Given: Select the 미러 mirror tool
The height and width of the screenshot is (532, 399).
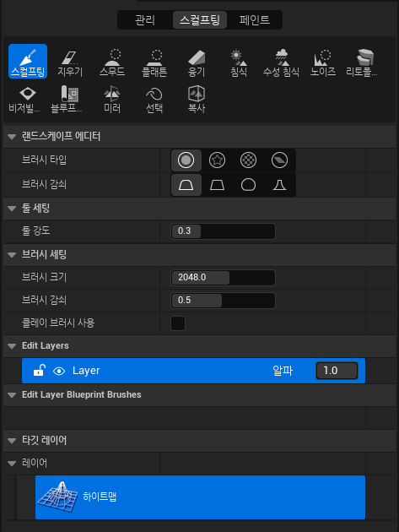Looking at the screenshot, I should [112, 100].
